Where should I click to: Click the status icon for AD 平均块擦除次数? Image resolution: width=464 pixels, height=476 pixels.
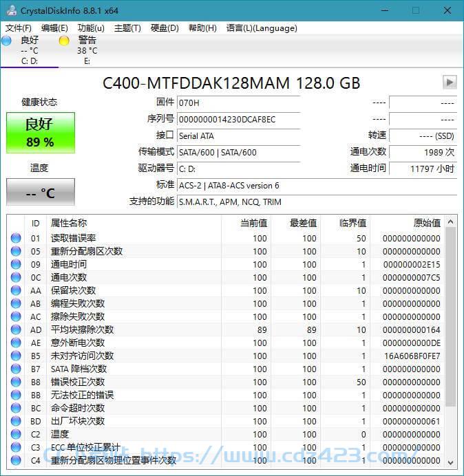(x=16, y=329)
